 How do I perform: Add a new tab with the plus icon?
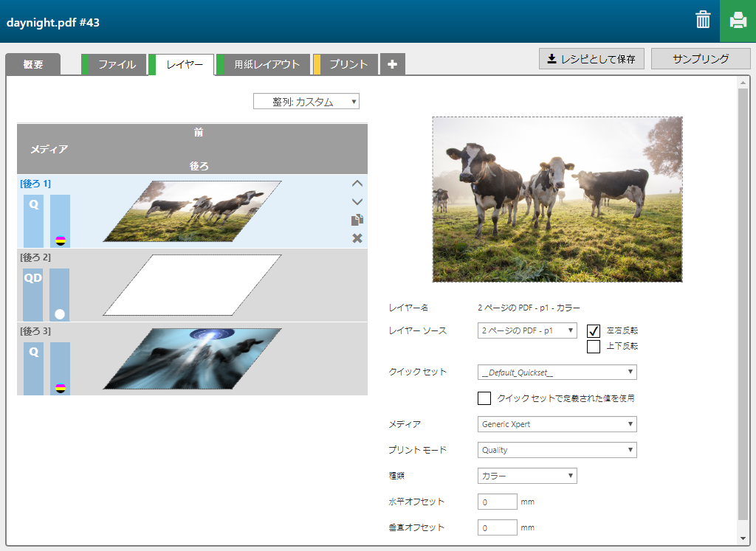click(393, 64)
